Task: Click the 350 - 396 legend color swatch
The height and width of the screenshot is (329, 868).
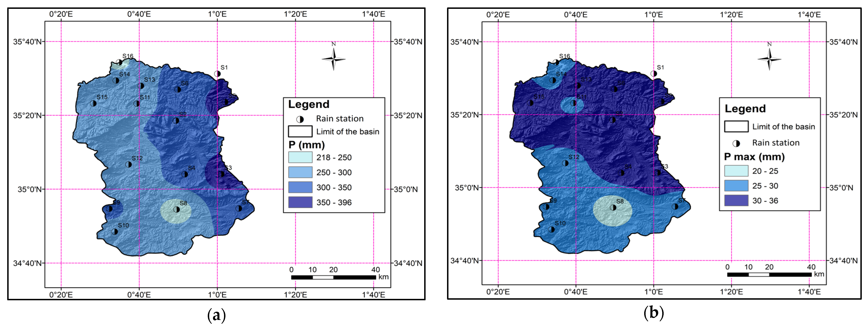Action: (300, 202)
